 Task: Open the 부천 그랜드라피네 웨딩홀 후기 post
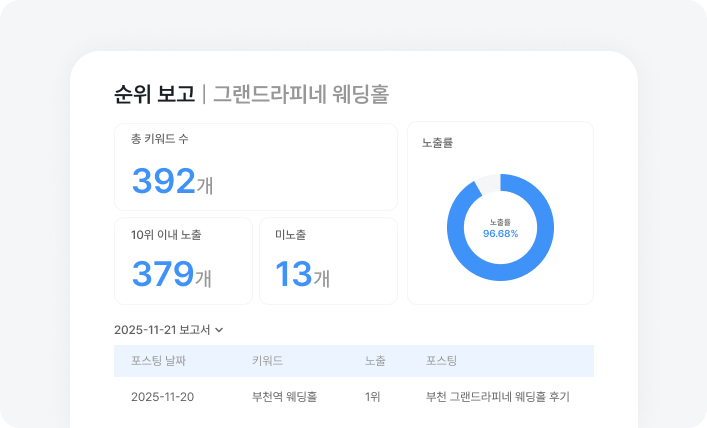pyautogui.click(x=497, y=397)
